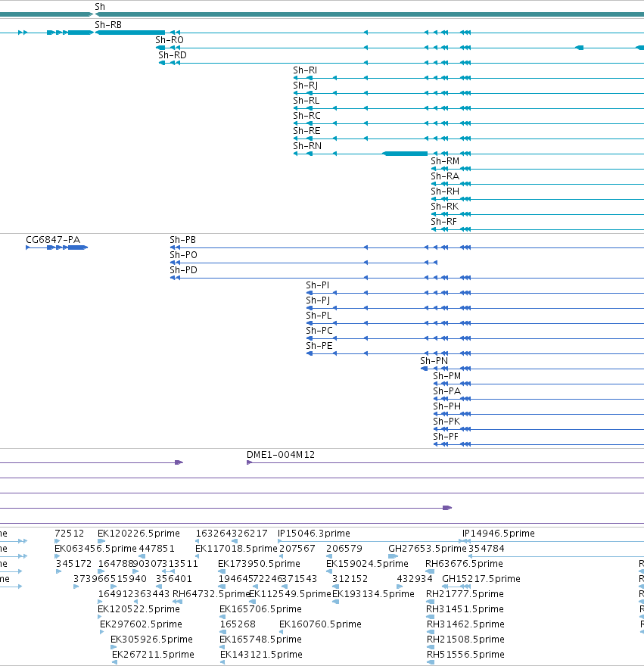Select EST EK160760.5prime
644x666 pixels.
pos(321,624)
